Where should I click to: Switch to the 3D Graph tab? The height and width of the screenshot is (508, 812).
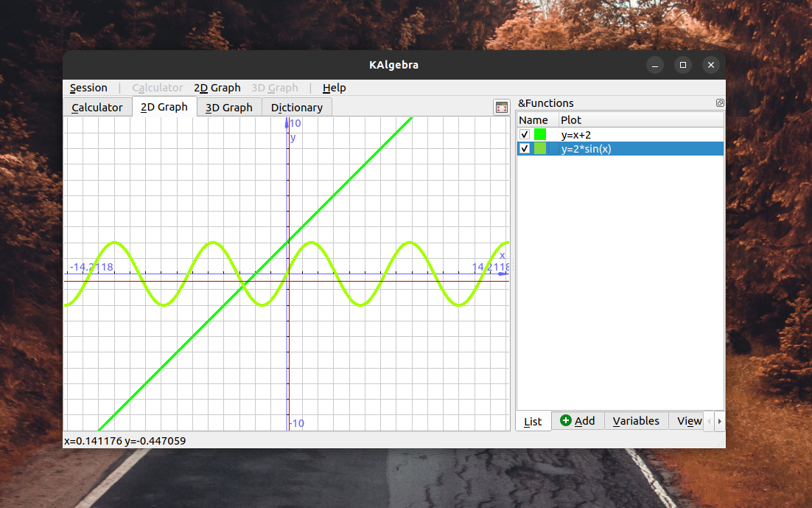coord(228,107)
